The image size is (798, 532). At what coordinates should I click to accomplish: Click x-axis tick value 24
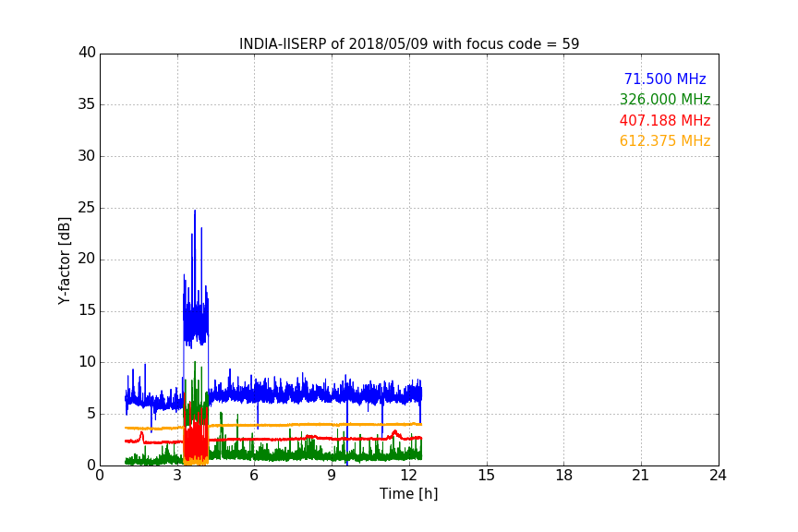[718, 476]
